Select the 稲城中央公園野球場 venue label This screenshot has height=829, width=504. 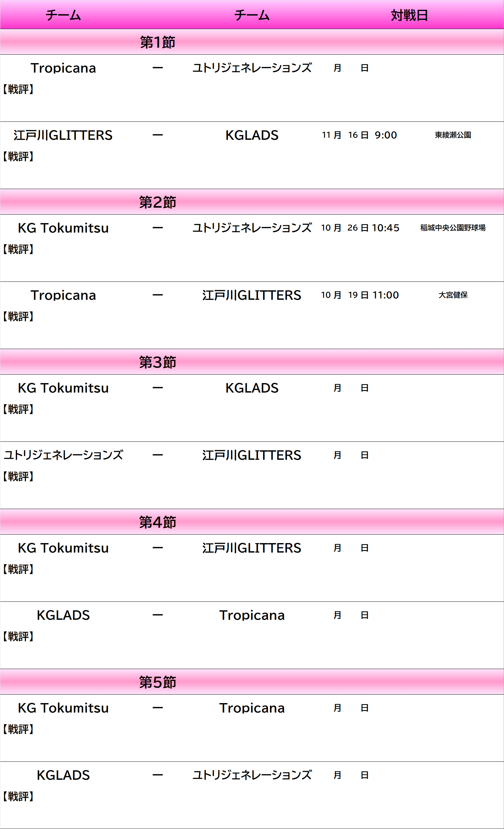coord(453,228)
